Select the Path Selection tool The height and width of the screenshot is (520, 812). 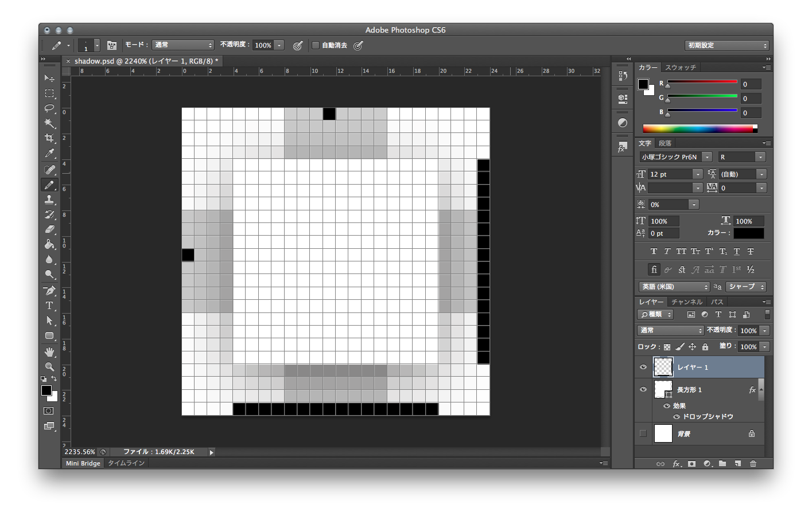pyautogui.click(x=49, y=320)
